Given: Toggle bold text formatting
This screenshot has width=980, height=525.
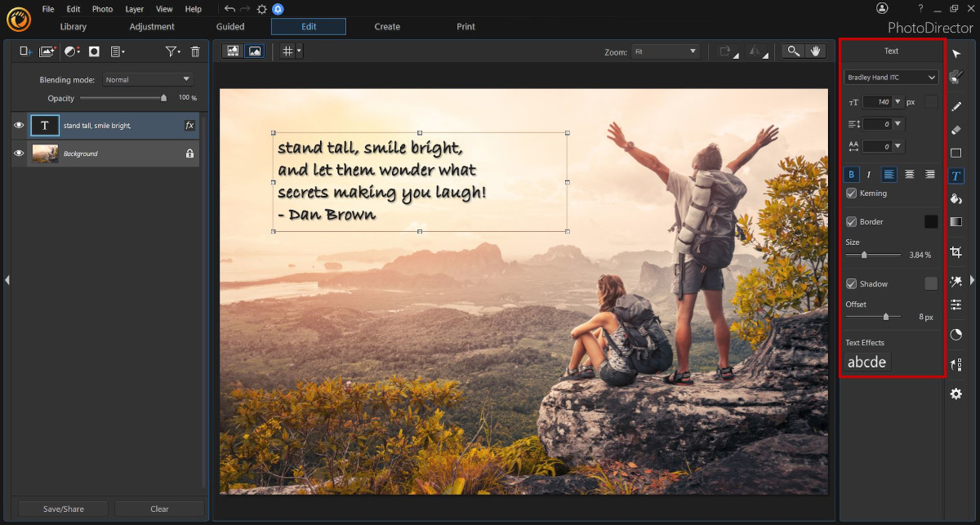Looking at the screenshot, I should tap(852, 174).
